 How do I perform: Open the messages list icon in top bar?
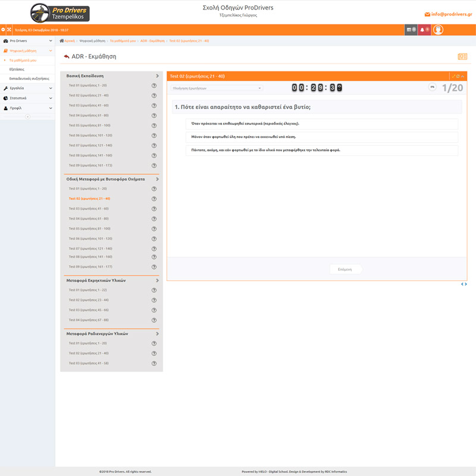tap(411, 30)
